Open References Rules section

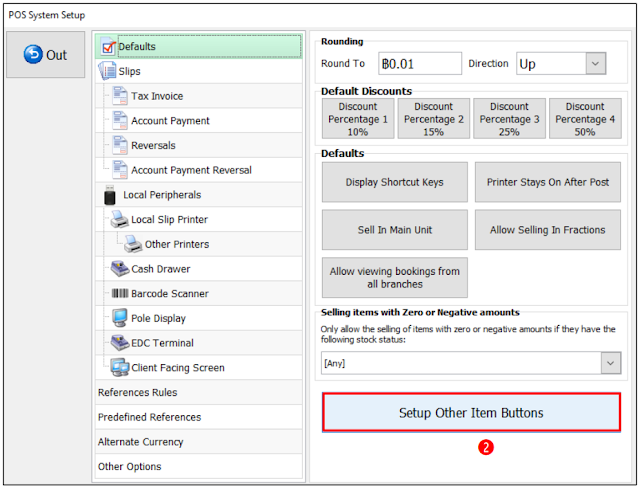coord(199,393)
